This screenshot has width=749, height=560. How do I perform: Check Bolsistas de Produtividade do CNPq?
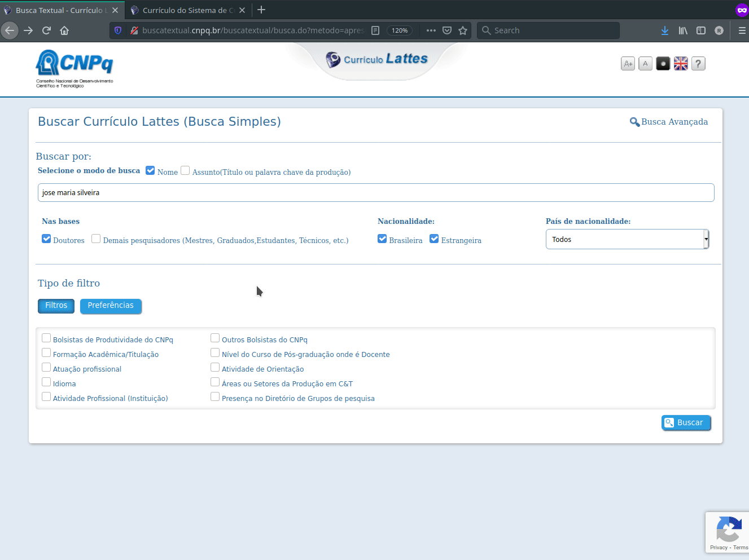[46, 338]
